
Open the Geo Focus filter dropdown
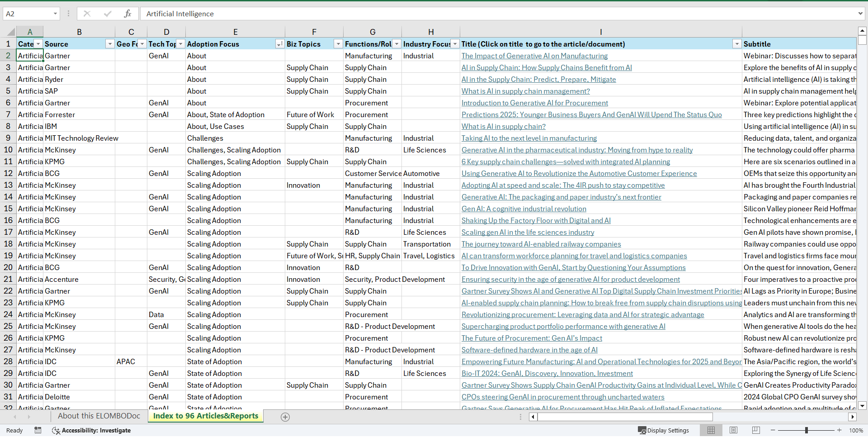[x=142, y=44]
